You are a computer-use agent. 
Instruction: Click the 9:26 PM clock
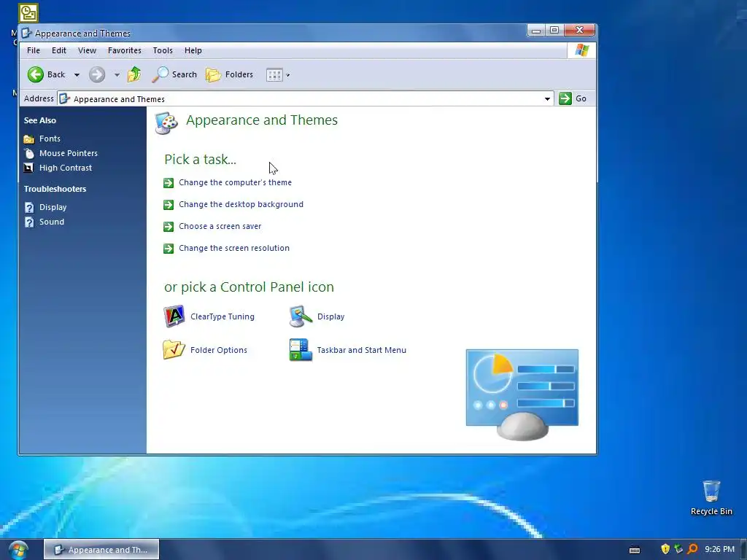pyautogui.click(x=719, y=549)
